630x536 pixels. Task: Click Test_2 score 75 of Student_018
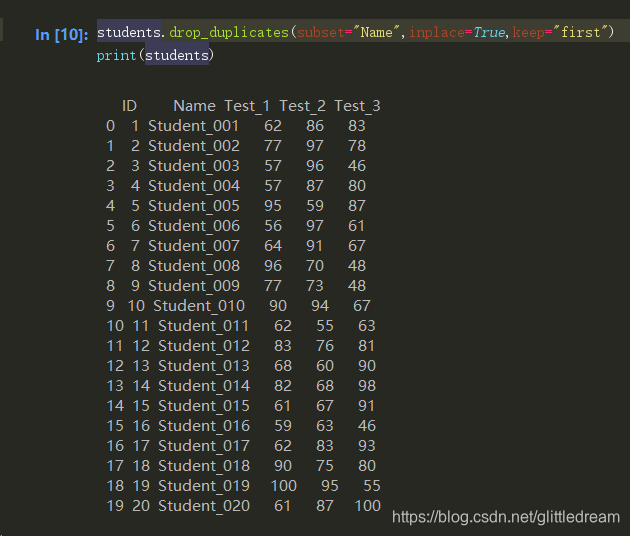(325, 466)
